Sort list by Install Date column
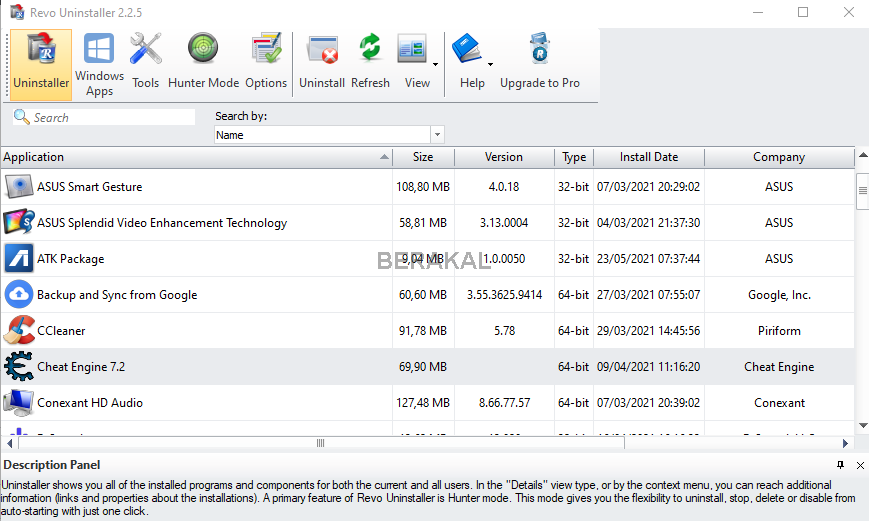The height and width of the screenshot is (521, 869). [x=648, y=157]
